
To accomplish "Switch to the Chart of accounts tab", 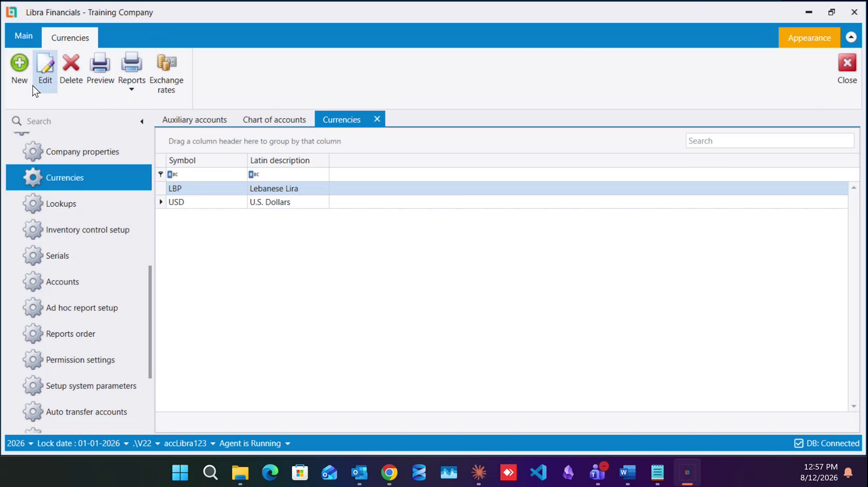I will click(274, 120).
